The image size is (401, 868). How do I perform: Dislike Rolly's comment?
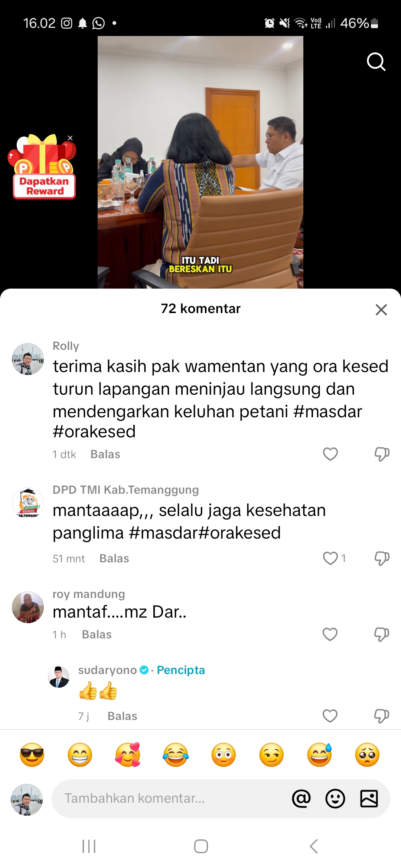[x=382, y=454]
